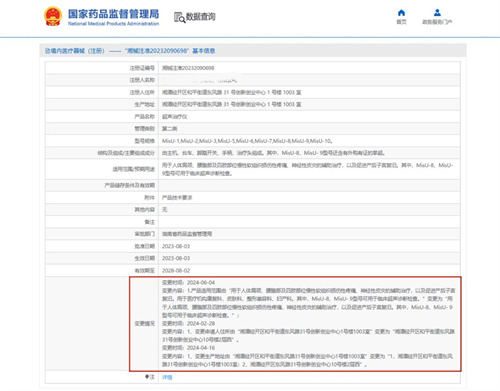Click the change date 2024-06-04
Image resolution: width=500 pixels, height=391 pixels.
(x=201, y=282)
